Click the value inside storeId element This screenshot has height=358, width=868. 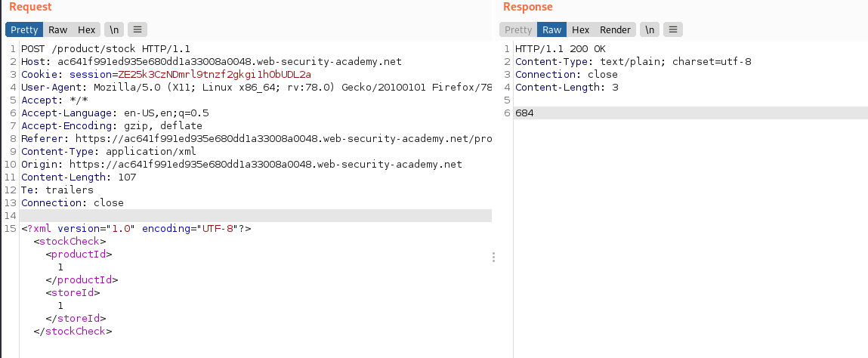tap(60, 305)
